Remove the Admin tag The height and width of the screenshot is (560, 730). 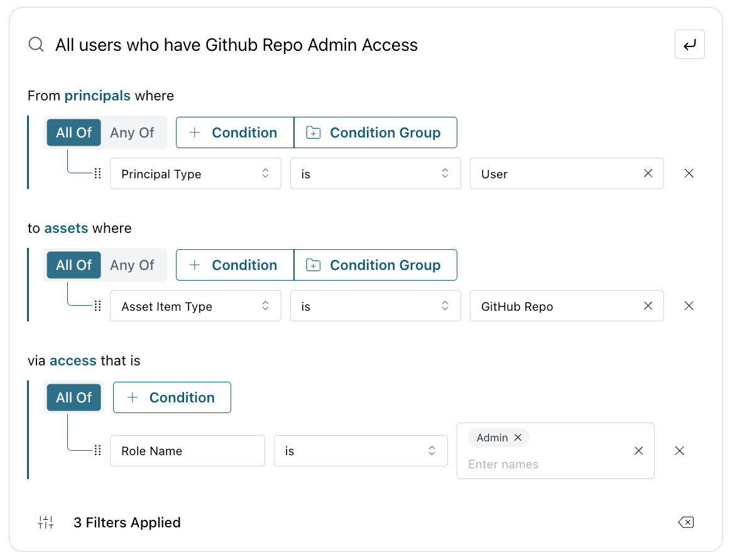pos(518,438)
